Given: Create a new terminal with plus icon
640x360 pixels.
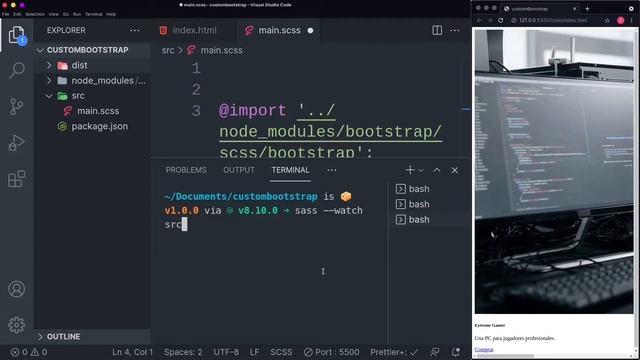Looking at the screenshot, I should [x=410, y=170].
